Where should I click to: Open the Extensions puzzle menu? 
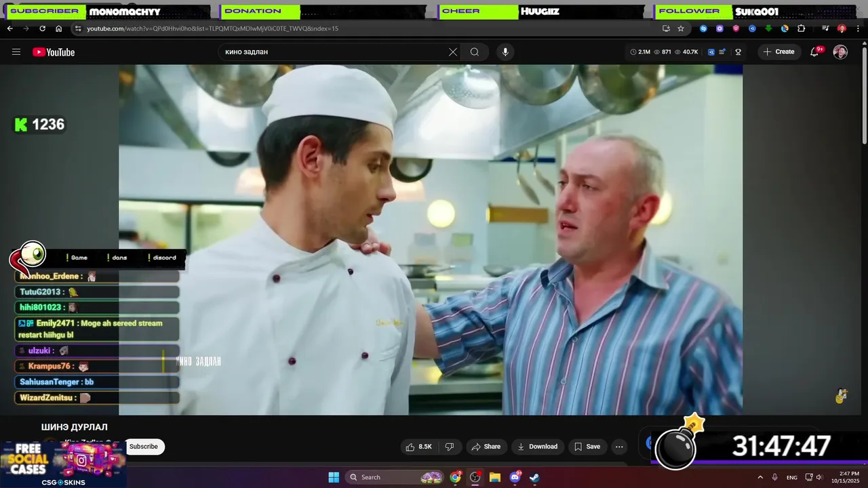(x=801, y=28)
